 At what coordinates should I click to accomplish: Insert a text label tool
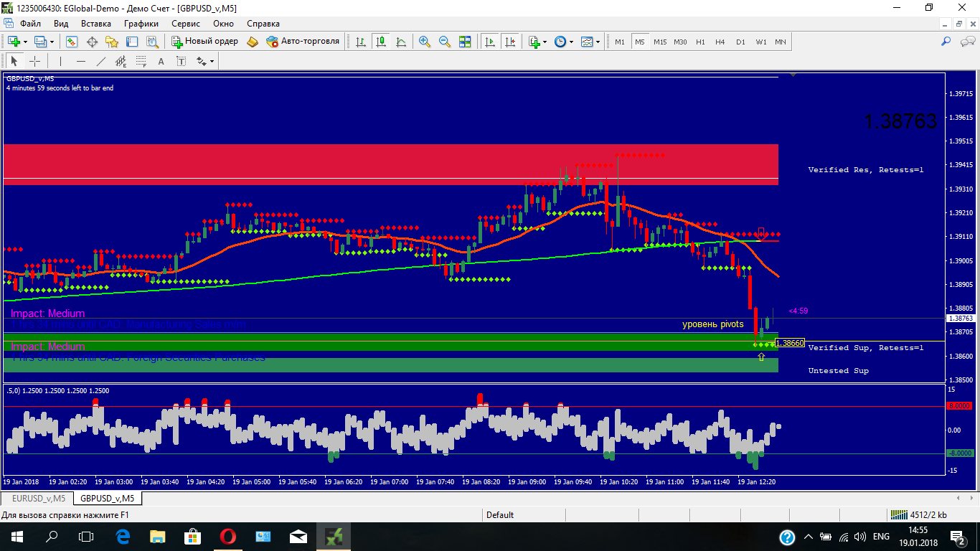[161, 61]
